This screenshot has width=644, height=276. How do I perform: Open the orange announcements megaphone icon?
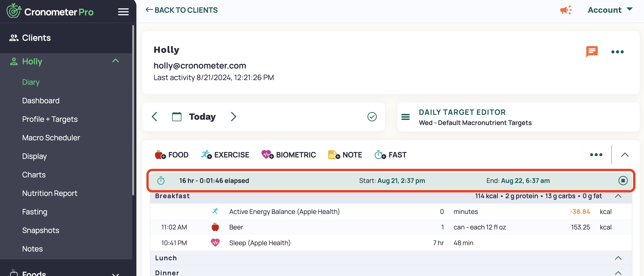tap(566, 10)
